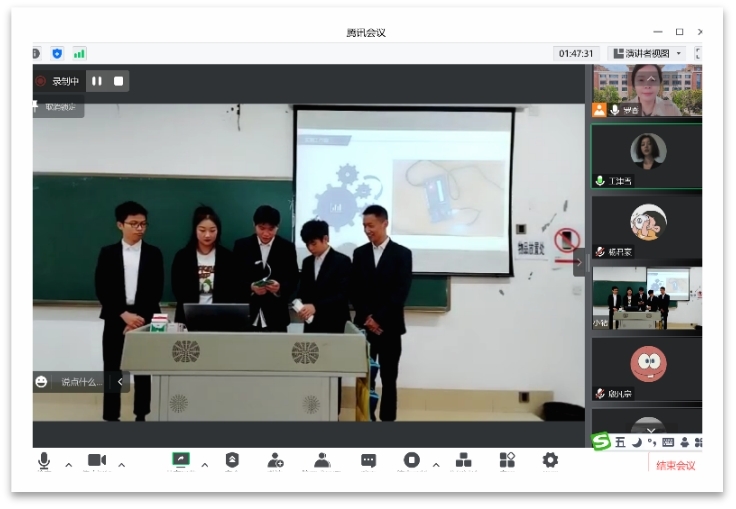
Task: Select the classroom video thumbnail in the sidebar
Action: (646, 297)
